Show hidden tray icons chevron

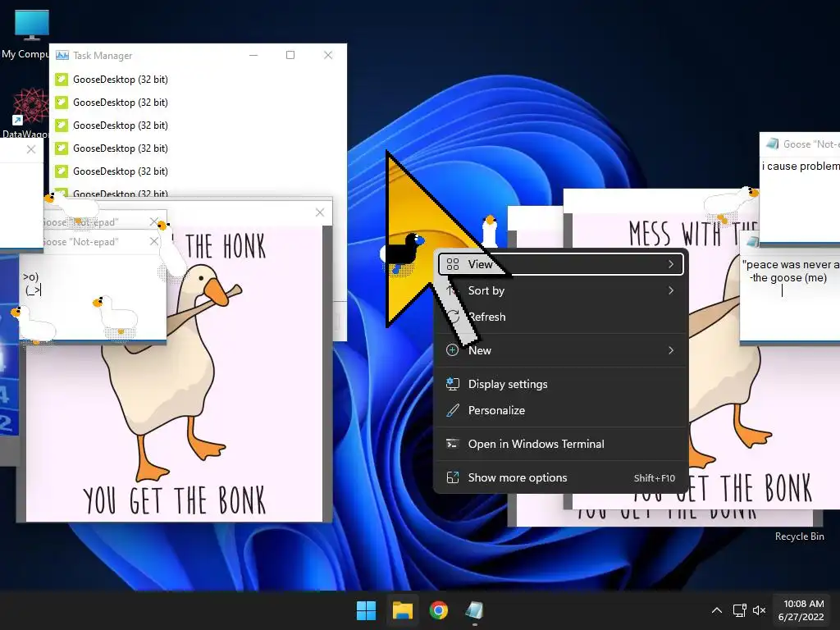[x=717, y=610]
